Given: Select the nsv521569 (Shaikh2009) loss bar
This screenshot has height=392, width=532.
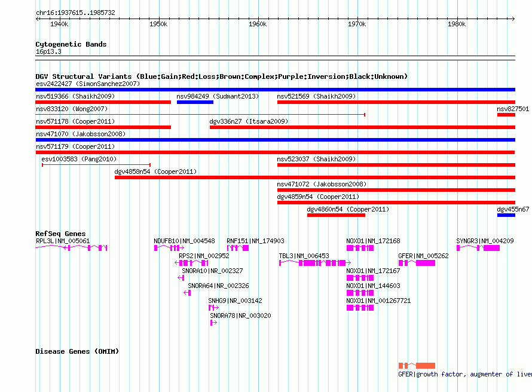Looking at the screenshot, I should tap(396, 102).
